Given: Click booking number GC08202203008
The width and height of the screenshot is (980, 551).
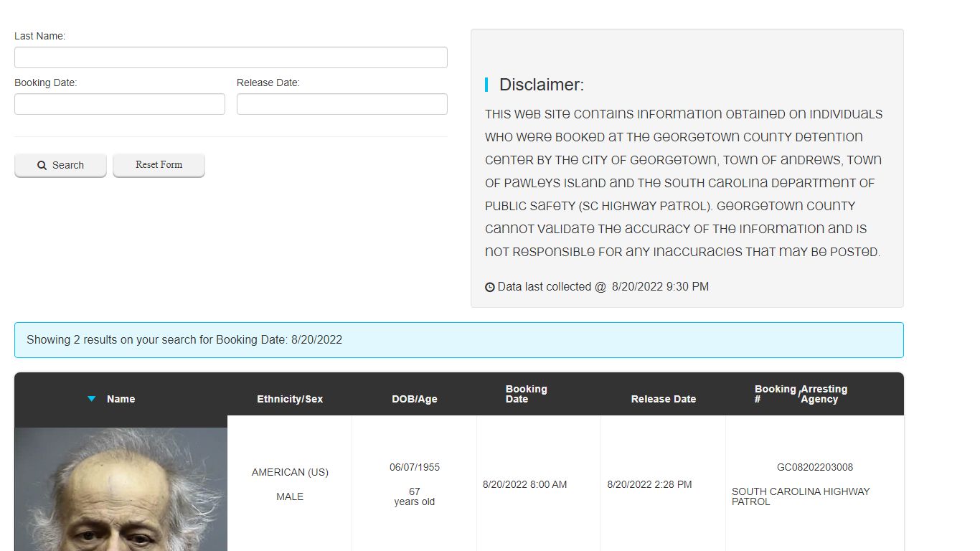Looking at the screenshot, I should tap(814, 467).
